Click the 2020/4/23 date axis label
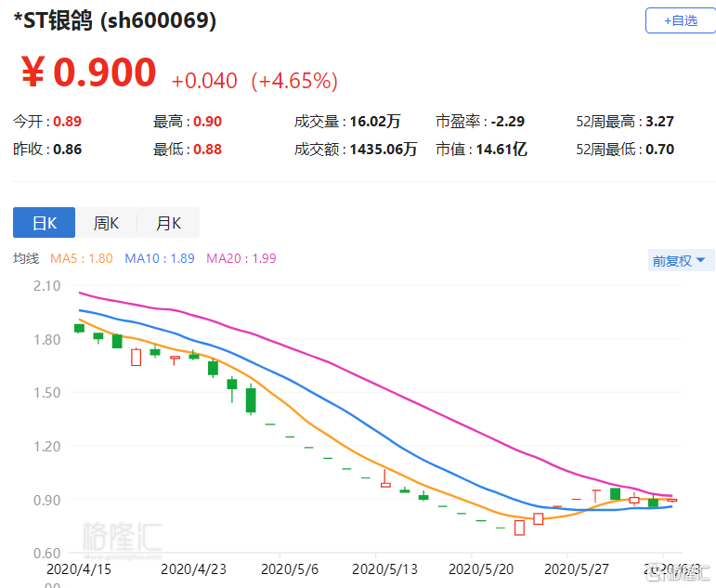The width and height of the screenshot is (716, 588). (x=193, y=569)
